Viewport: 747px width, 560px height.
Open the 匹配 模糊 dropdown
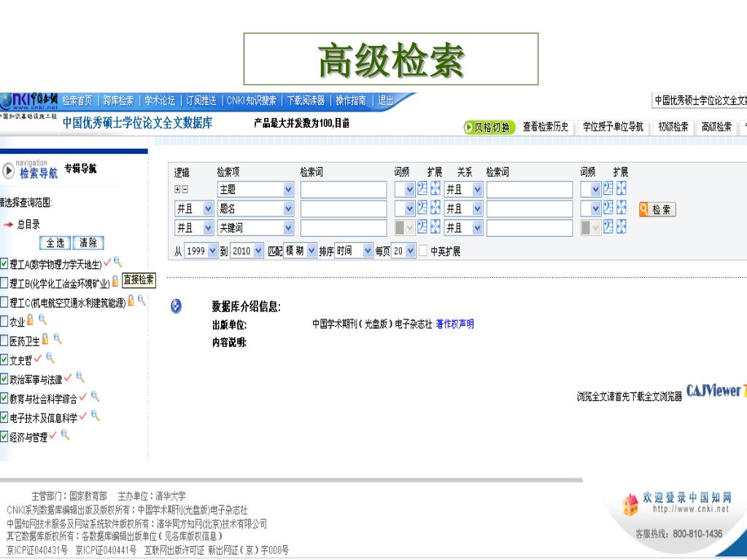click(x=300, y=251)
